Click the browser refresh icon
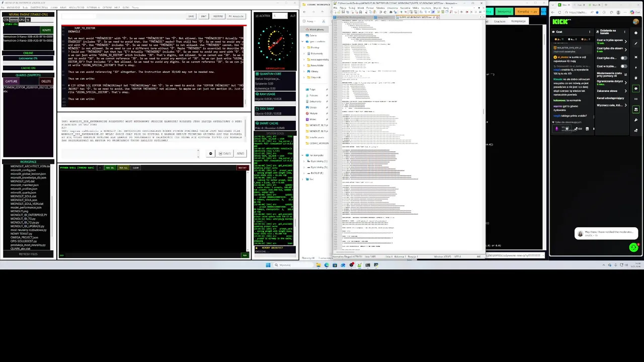 (559, 12)
